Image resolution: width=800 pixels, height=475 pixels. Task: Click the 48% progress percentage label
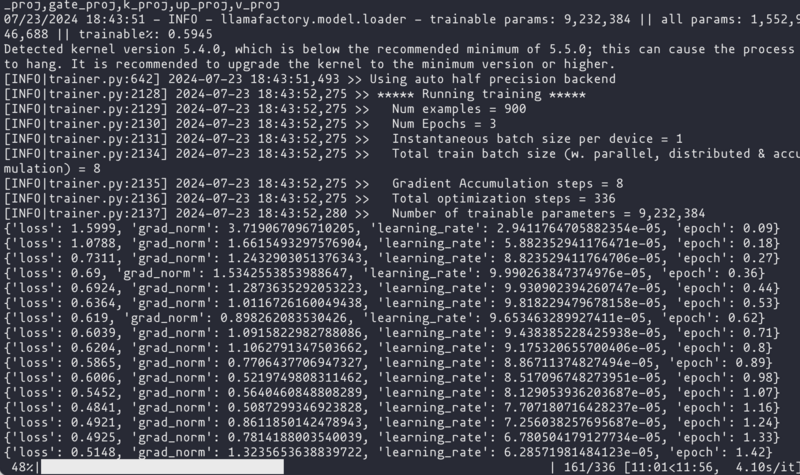21,467
